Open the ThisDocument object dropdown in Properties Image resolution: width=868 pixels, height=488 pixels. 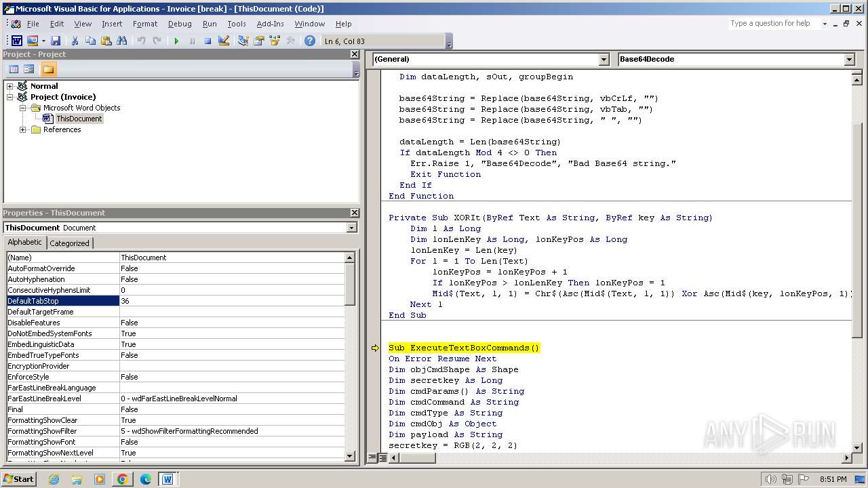click(351, 228)
